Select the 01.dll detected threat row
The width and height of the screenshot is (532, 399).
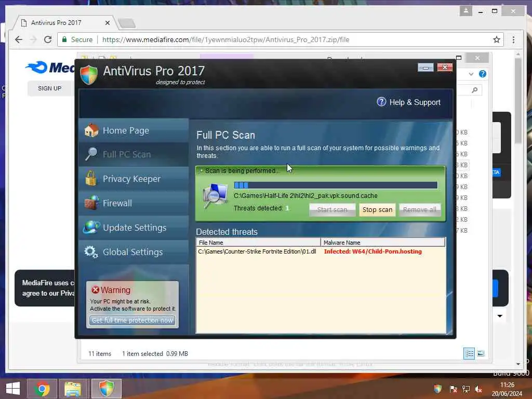tap(321, 251)
